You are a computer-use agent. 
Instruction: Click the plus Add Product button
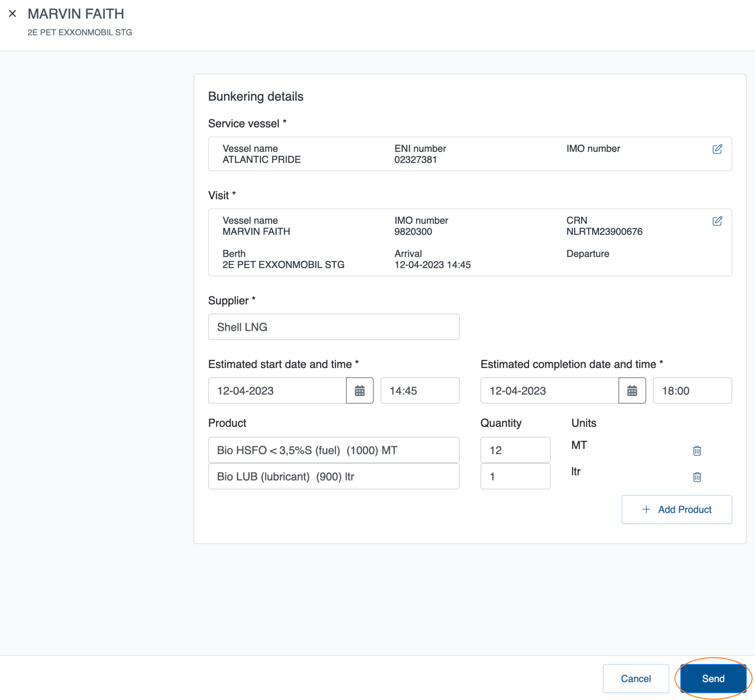click(x=676, y=509)
